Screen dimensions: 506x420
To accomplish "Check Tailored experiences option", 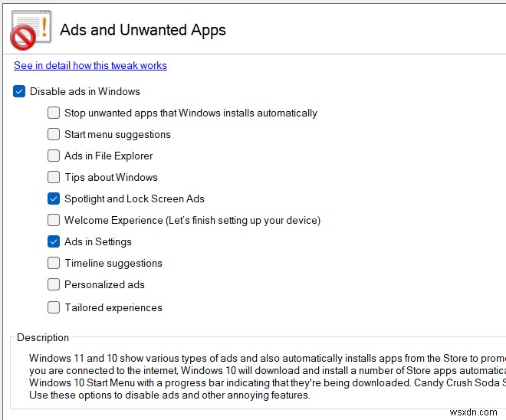I will point(54,307).
